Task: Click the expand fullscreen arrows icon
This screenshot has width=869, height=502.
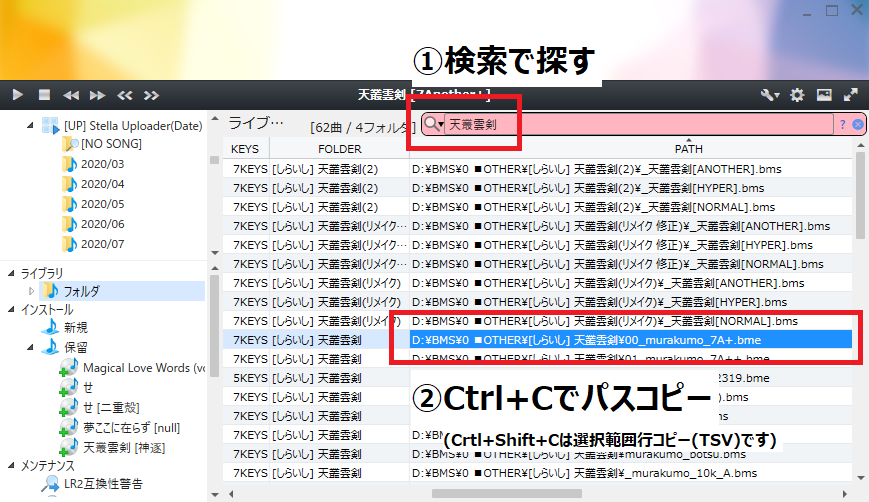Action: 851,95
